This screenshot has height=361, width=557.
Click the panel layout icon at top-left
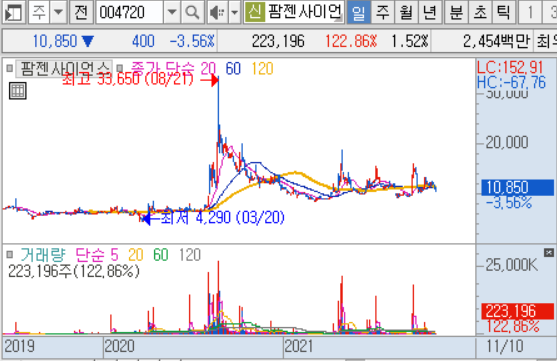tap(13, 12)
